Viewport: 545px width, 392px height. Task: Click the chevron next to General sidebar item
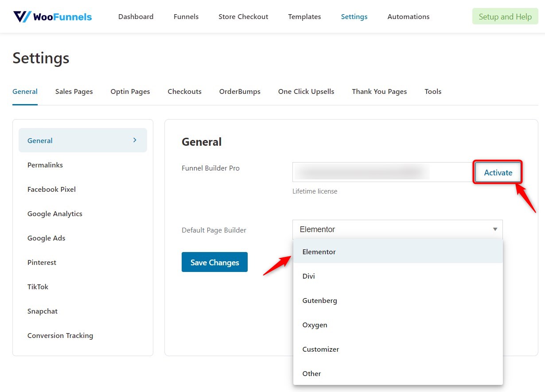pos(135,140)
